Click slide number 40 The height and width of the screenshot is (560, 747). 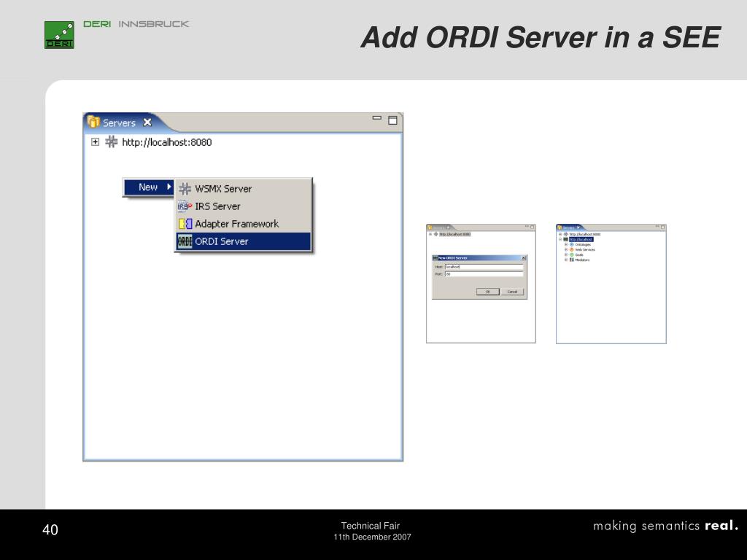tap(50, 529)
